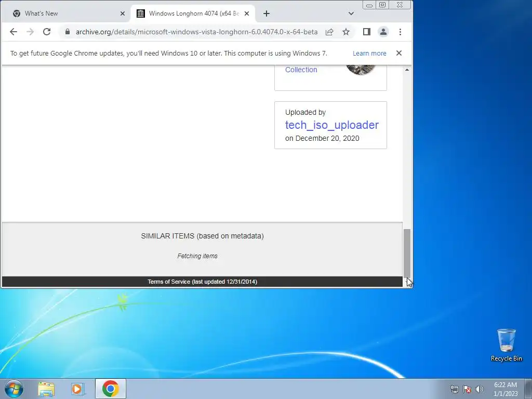This screenshot has height=399, width=532.
Task: Close the What's New tab
Action: tap(123, 14)
